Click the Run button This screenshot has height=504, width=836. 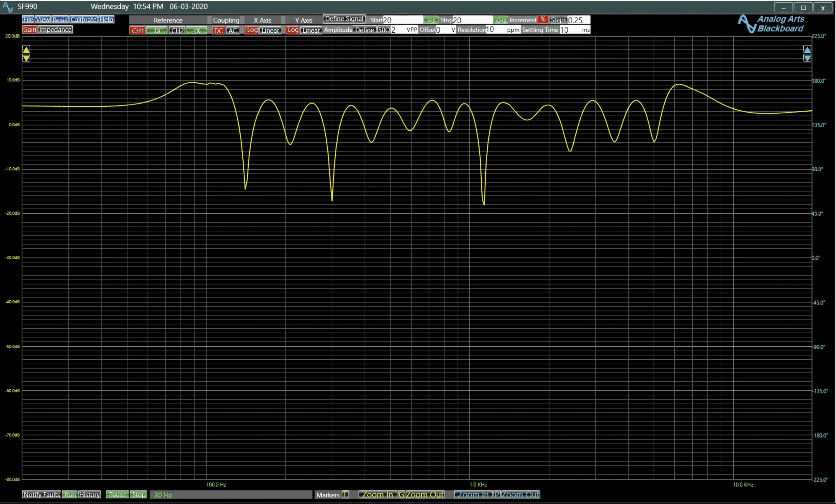click(70, 495)
